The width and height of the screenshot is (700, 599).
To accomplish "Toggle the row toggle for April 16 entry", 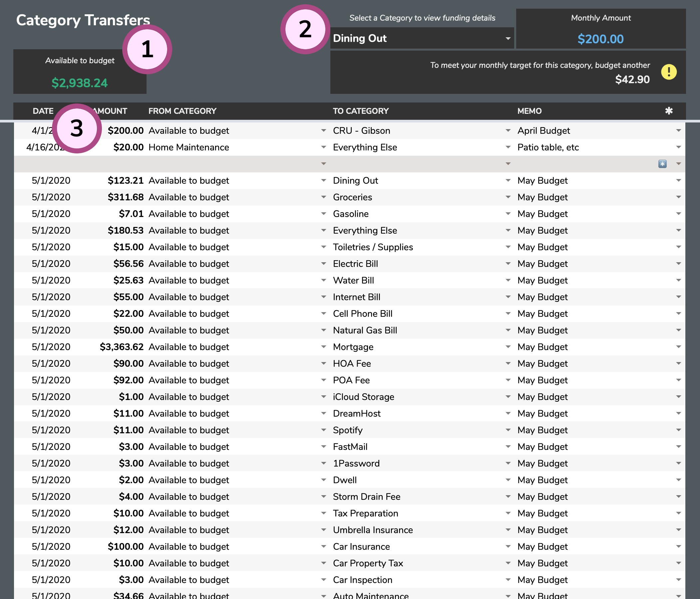I will point(679,147).
